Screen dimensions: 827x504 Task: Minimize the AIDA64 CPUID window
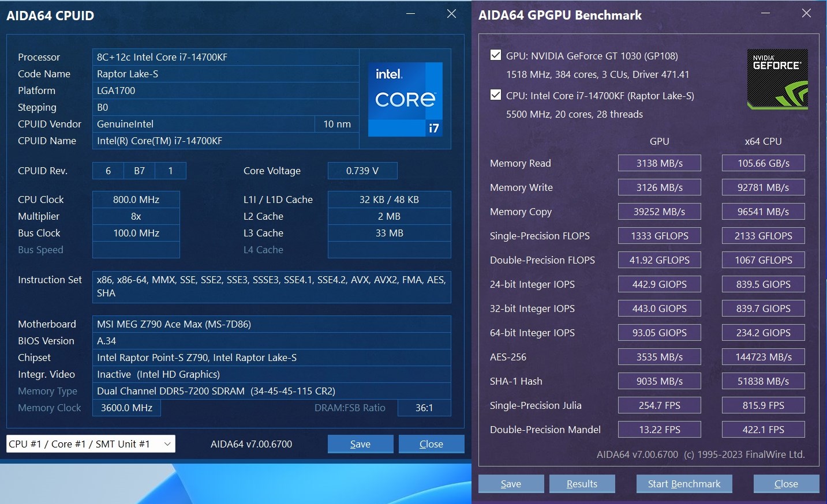click(x=411, y=14)
